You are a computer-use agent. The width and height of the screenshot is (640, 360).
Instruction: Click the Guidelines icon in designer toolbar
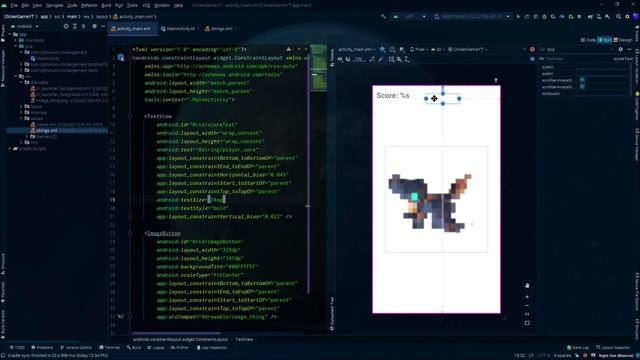(407, 59)
